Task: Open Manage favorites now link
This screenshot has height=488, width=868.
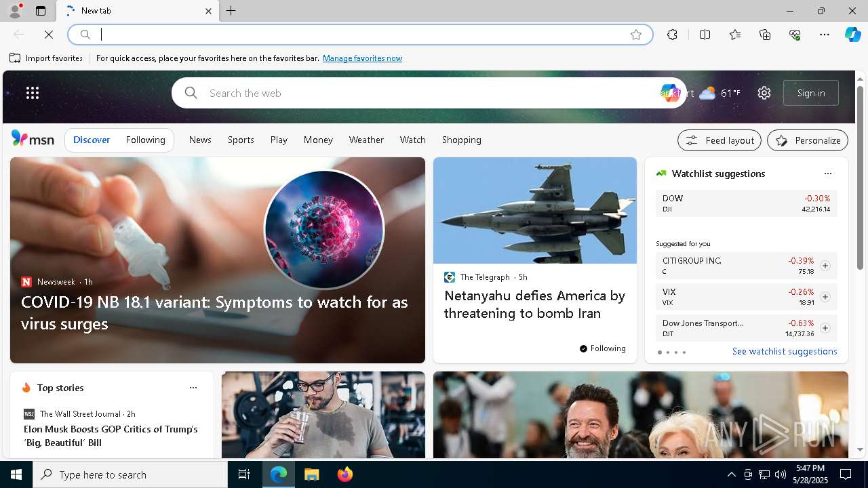Action: [x=362, y=58]
